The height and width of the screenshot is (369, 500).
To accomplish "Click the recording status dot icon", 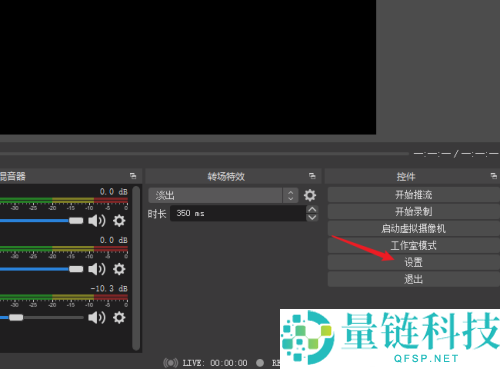I will point(260,363).
